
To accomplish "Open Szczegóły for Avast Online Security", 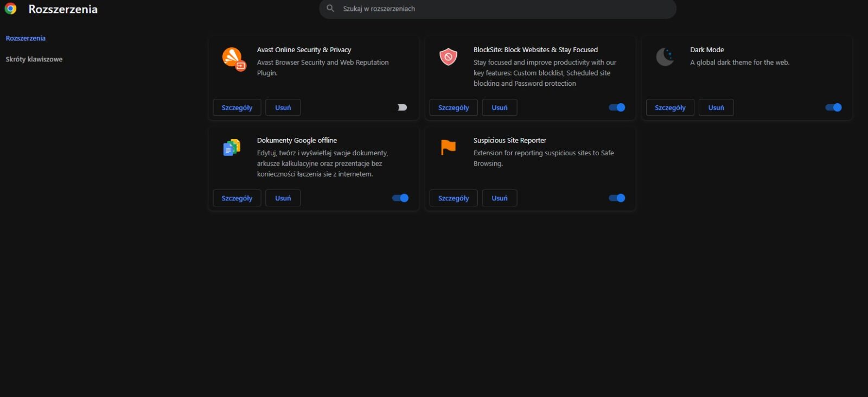I will click(237, 108).
